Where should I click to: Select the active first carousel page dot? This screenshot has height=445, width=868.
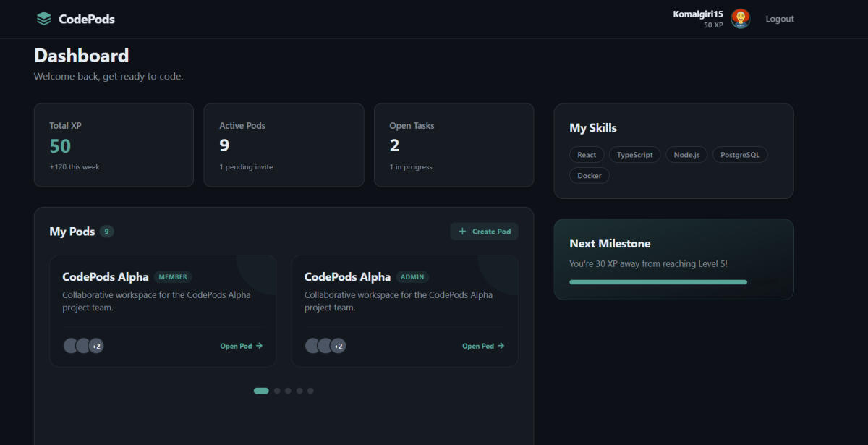tap(261, 391)
